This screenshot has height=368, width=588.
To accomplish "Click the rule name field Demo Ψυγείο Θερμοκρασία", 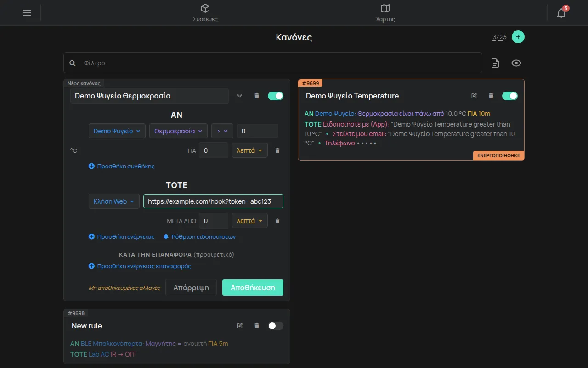I will coord(149,96).
